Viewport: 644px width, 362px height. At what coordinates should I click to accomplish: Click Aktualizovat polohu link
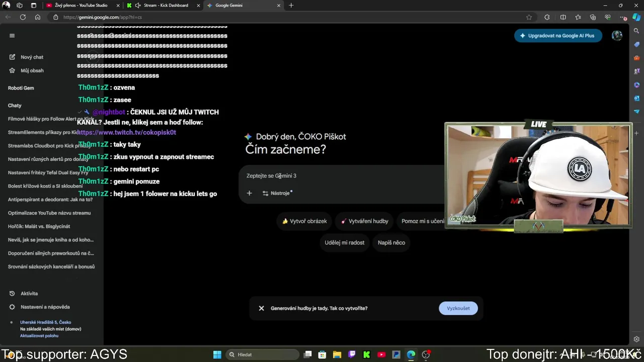(x=39, y=335)
